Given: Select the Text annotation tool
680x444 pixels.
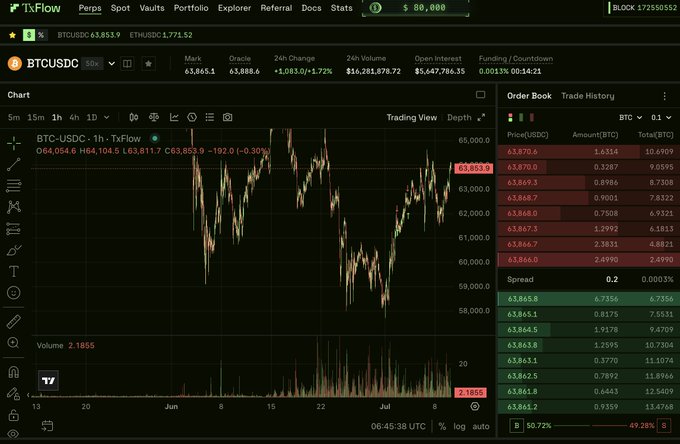Looking at the screenshot, I should (14, 271).
